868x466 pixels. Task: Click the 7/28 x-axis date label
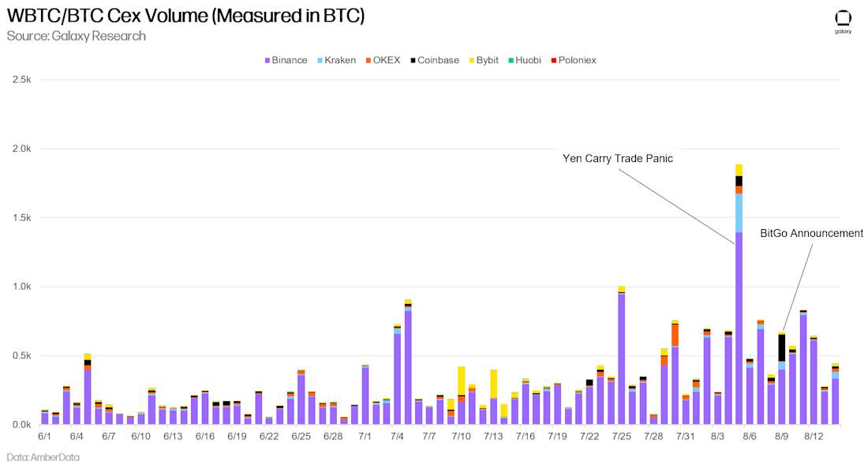click(654, 436)
